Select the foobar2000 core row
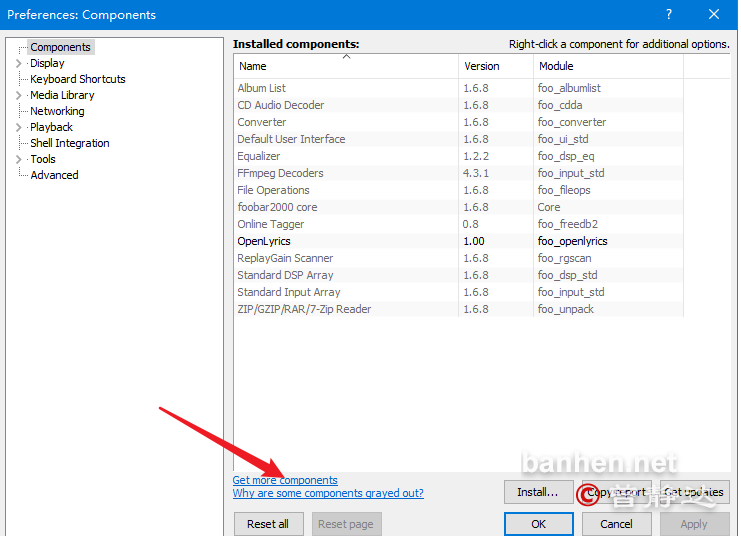 click(x=458, y=207)
